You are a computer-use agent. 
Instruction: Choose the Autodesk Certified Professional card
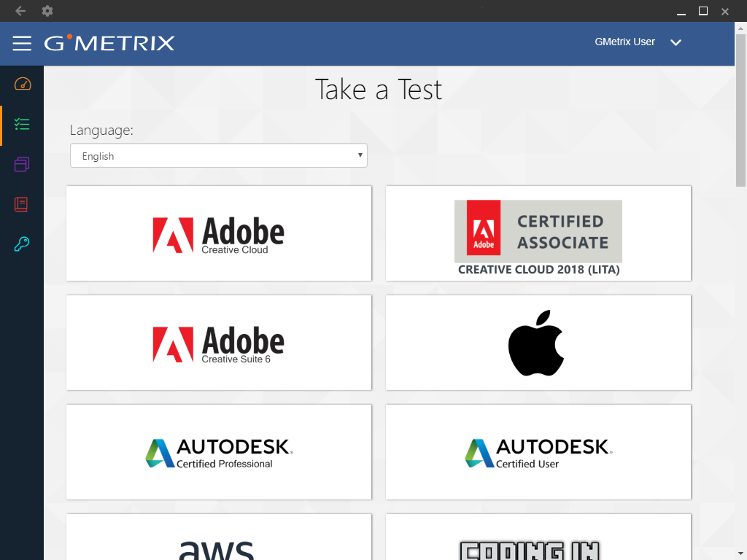pos(219,452)
